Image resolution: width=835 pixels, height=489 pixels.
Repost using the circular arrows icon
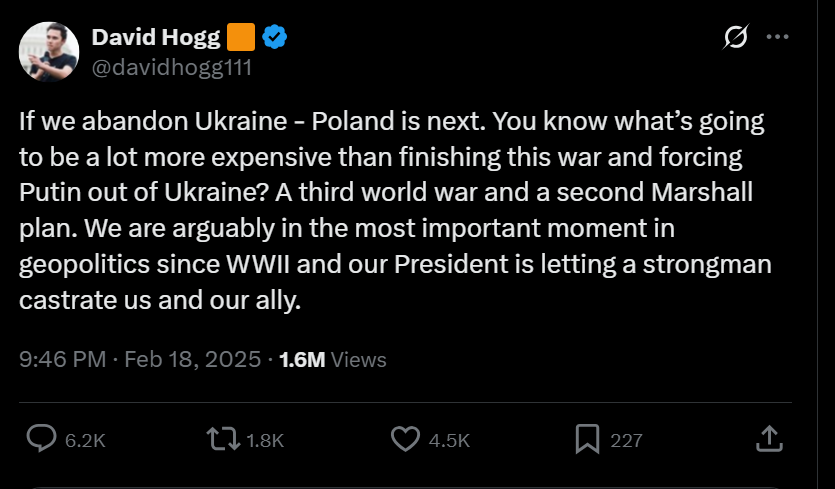click(x=223, y=440)
